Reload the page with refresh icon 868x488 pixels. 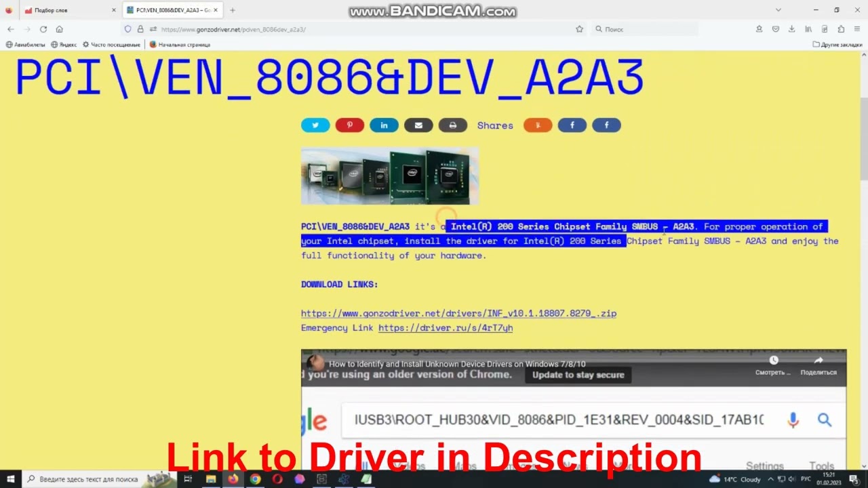[x=43, y=29]
